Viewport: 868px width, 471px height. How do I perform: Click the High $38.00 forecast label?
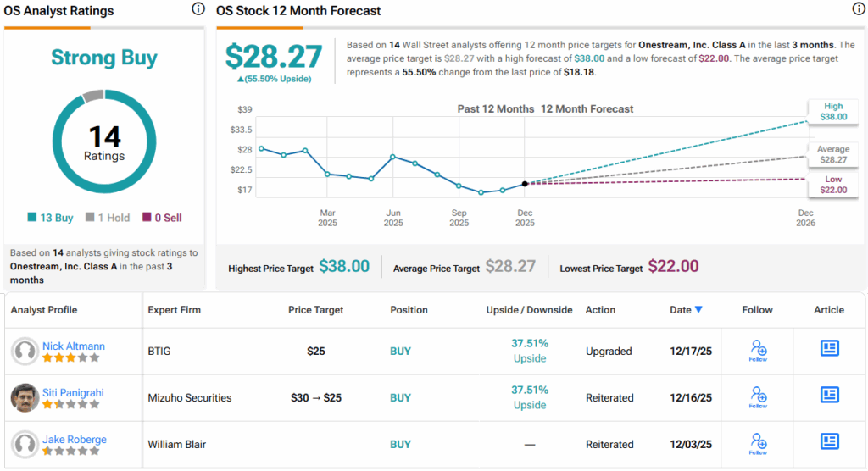pyautogui.click(x=833, y=112)
